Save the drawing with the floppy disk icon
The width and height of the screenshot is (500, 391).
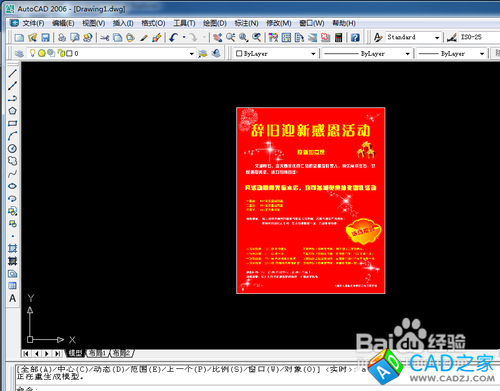point(45,37)
